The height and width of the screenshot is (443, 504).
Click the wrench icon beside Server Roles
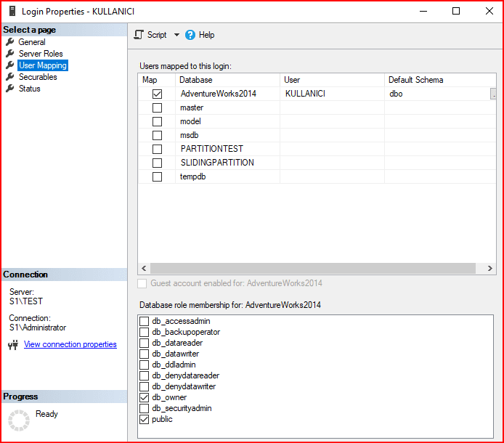pyautogui.click(x=10, y=54)
